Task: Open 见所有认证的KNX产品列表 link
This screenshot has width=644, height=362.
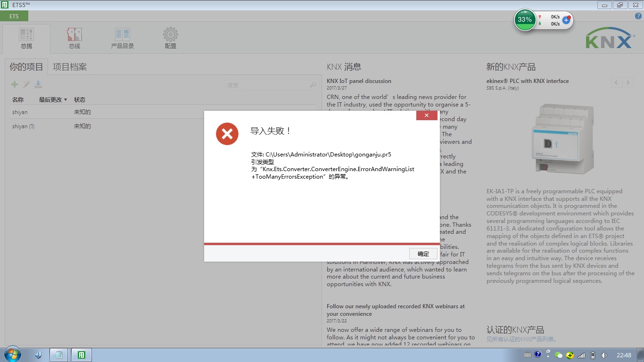Action: pos(522,339)
